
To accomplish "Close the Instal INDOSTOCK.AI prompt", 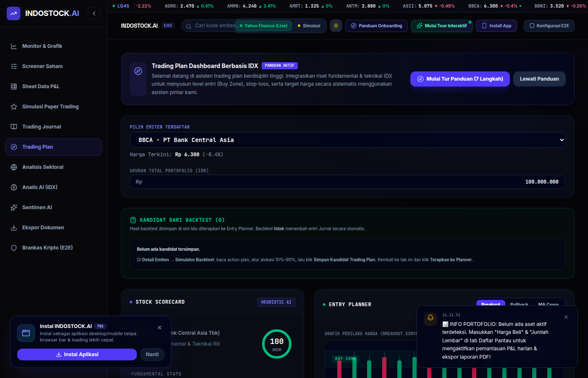I will [160, 328].
